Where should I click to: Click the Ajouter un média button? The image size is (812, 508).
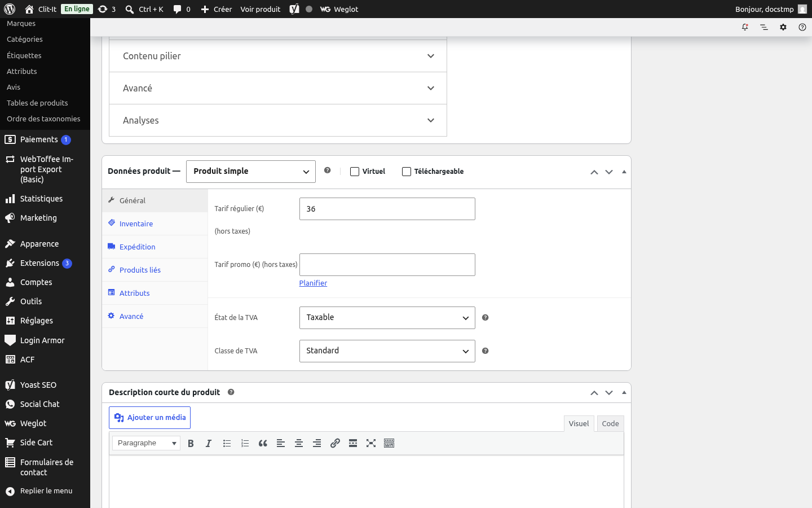tap(149, 418)
